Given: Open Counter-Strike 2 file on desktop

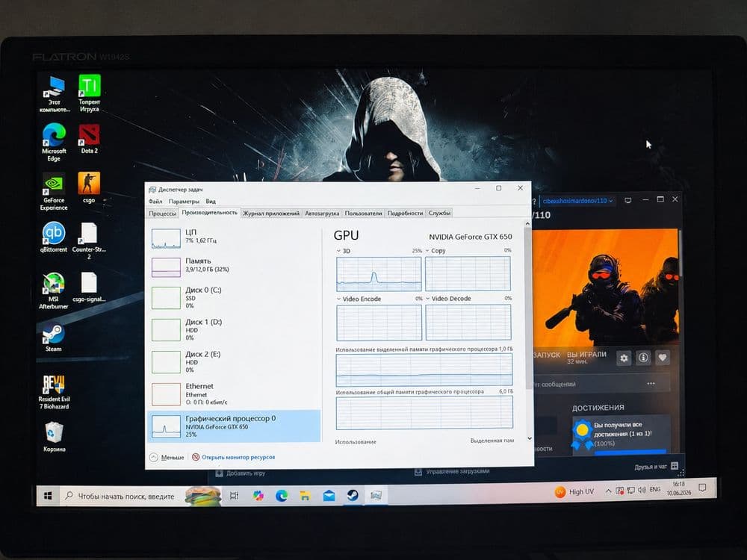Looking at the screenshot, I should [89, 241].
